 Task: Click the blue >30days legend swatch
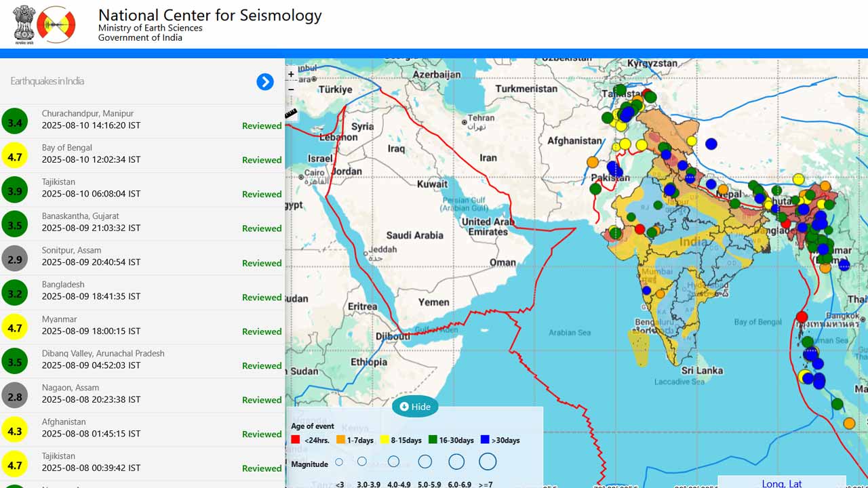(x=484, y=440)
